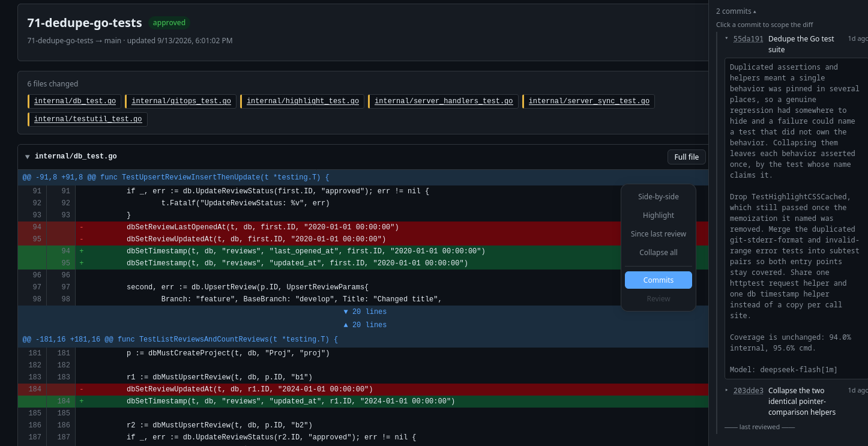The width and height of the screenshot is (868, 446).
Task: Click removed line dbSetReviewUpdatedAt r1.ID
Action: coord(363,390)
